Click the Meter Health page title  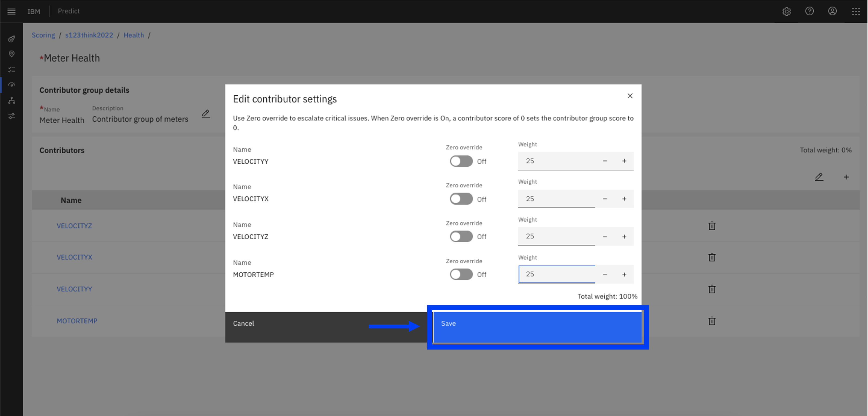pyautogui.click(x=71, y=58)
